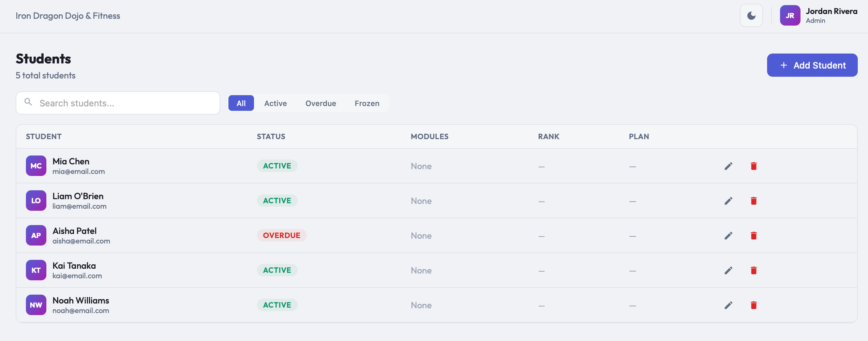Image resolution: width=868 pixels, height=341 pixels.
Task: Select the Frozen filter tab
Action: pyautogui.click(x=367, y=103)
